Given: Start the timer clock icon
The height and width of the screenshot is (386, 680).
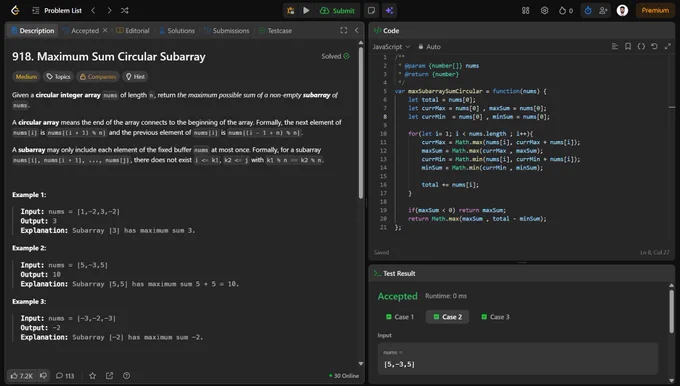Looking at the screenshot, I should click(588, 10).
